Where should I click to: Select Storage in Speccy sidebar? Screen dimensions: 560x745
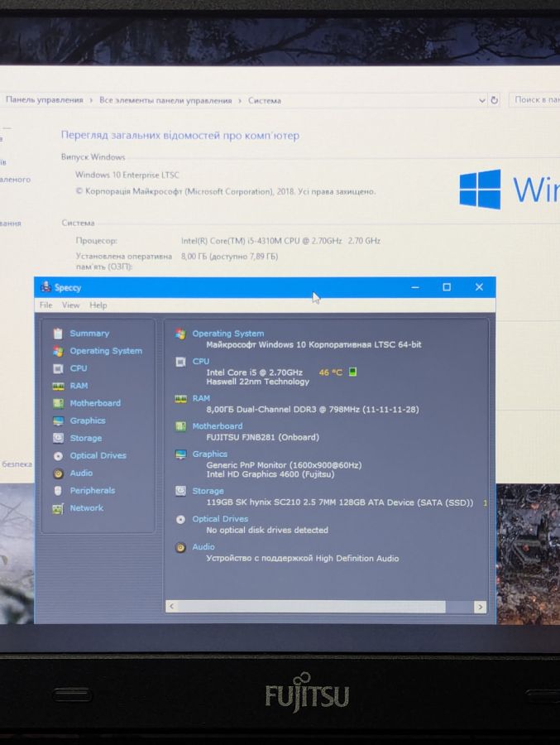click(x=86, y=439)
